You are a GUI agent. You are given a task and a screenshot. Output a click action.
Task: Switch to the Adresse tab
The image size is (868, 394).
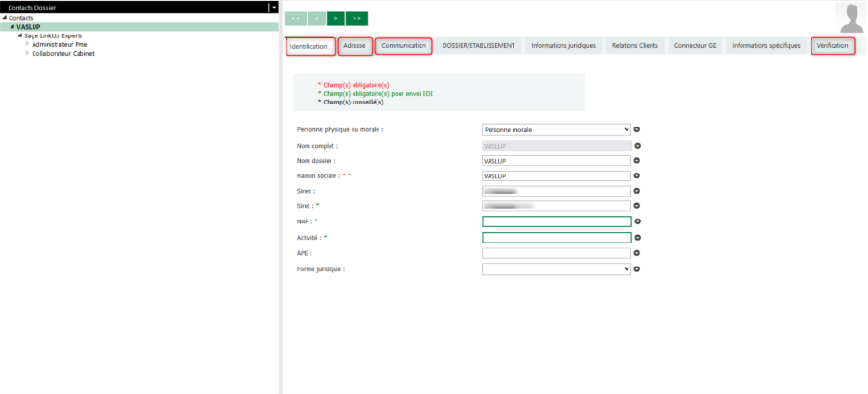pos(354,46)
